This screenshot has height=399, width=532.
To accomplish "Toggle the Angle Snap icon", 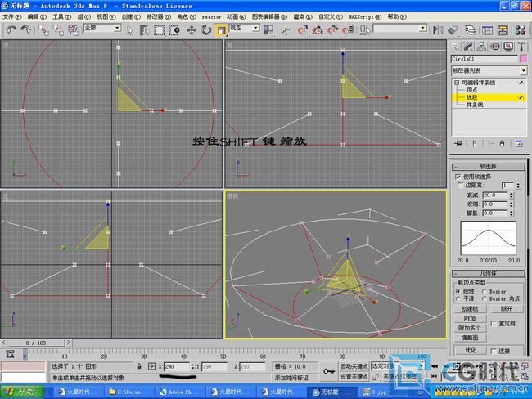I will point(318,30).
